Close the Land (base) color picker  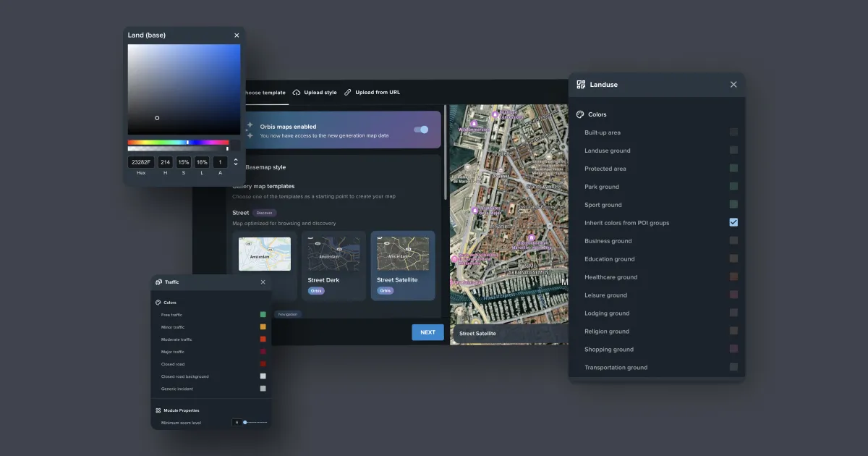pos(237,35)
